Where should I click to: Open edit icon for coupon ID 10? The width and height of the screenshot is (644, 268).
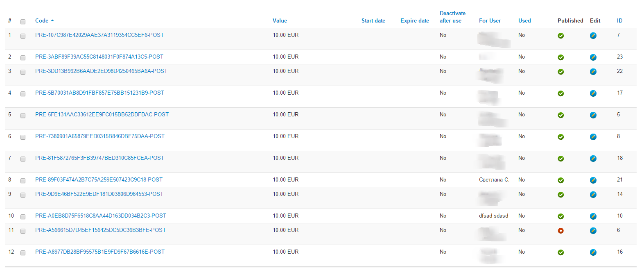593,216
